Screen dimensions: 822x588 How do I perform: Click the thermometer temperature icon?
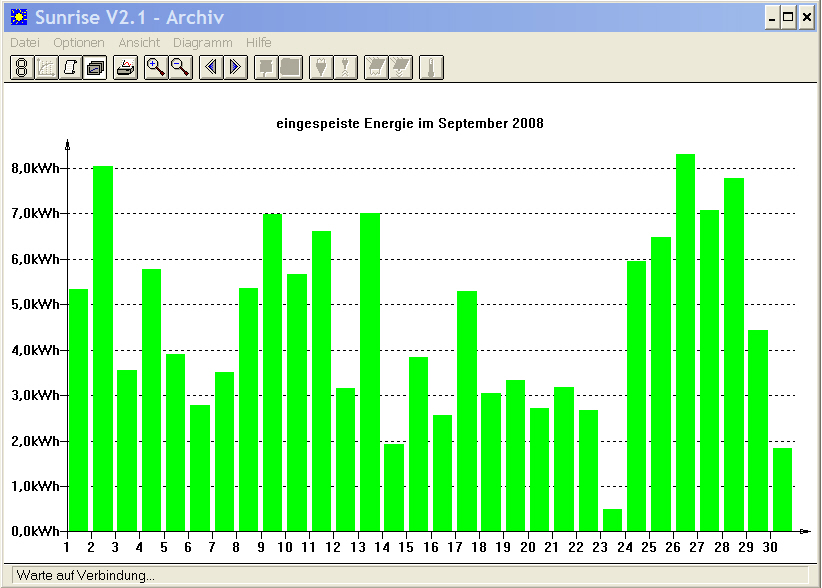pyautogui.click(x=431, y=68)
